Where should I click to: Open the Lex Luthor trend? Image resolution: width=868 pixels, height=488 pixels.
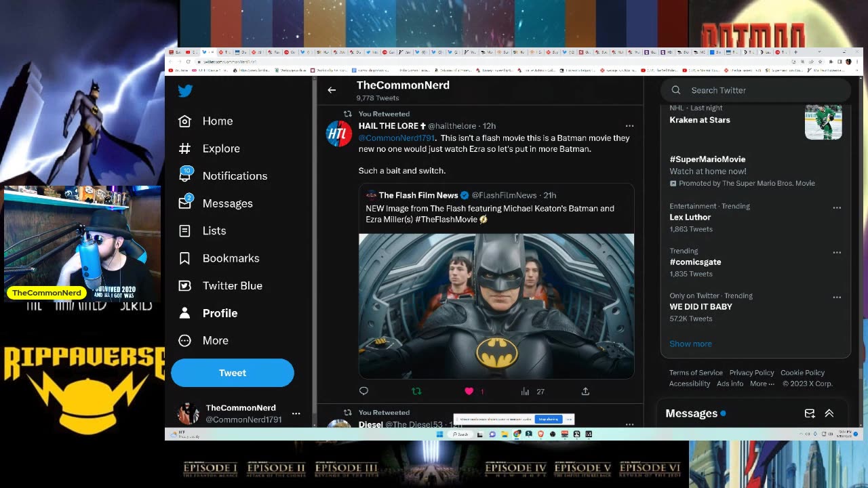[690, 217]
